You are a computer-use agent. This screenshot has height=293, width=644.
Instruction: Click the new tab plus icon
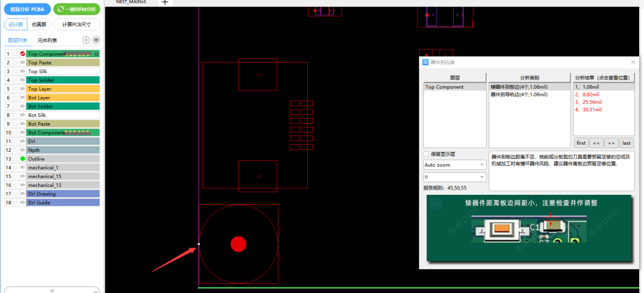(165, 2)
